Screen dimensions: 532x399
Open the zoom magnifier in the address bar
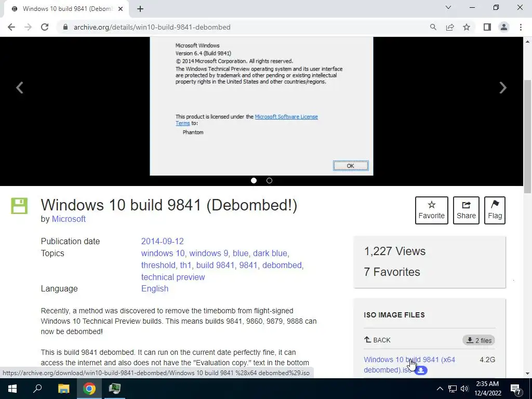[x=433, y=27]
